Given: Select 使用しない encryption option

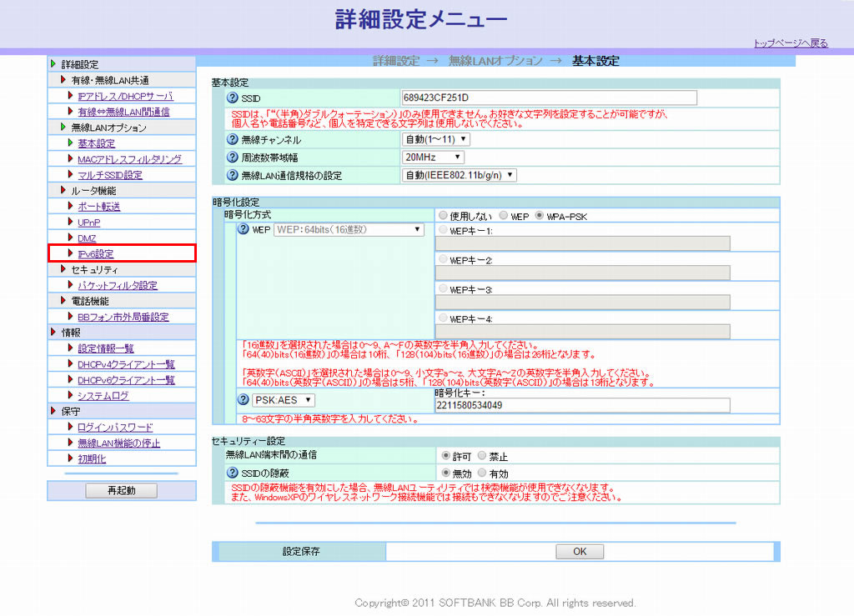Looking at the screenshot, I should point(444,216).
